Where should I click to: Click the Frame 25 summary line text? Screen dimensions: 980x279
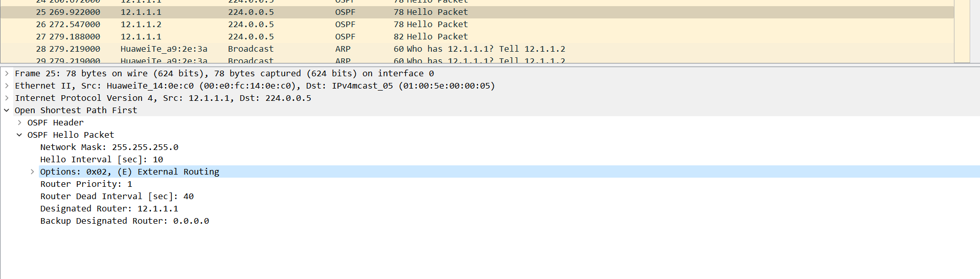coord(224,74)
